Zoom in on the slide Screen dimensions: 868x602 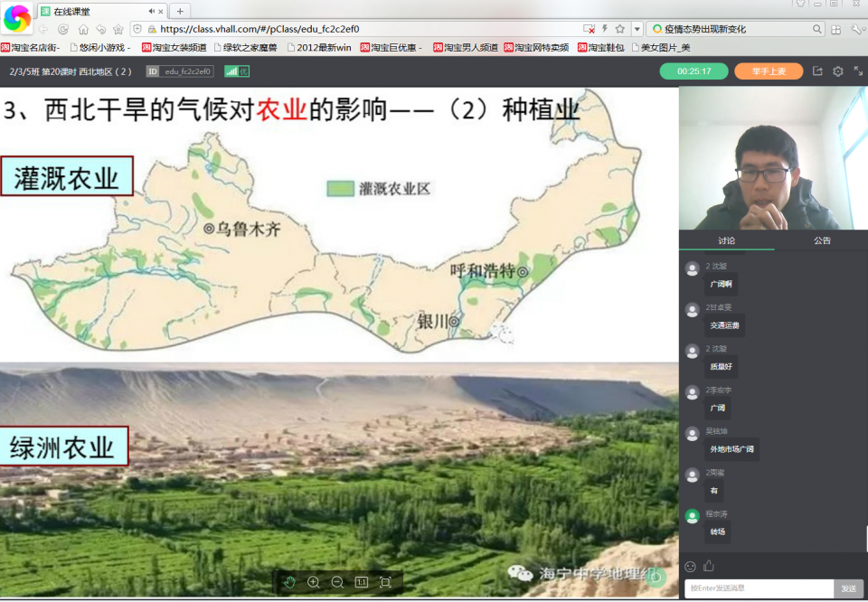click(314, 582)
